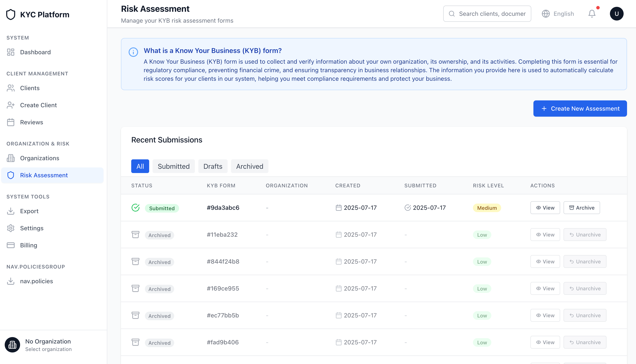
Task: Unarchive submission #11eba232
Action: coord(585,235)
